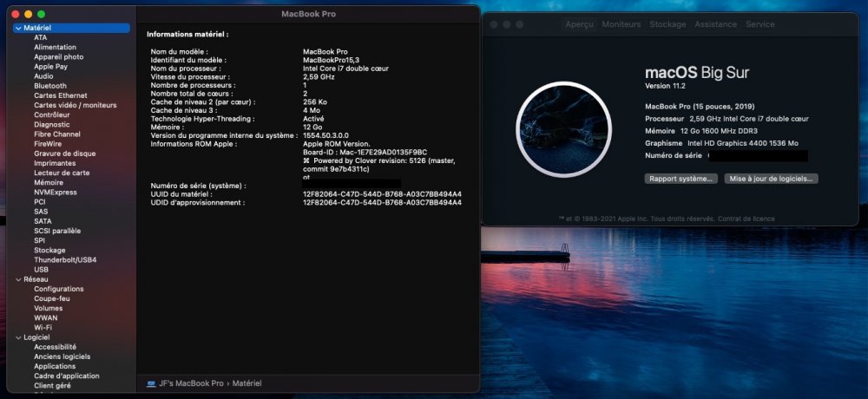Select SCSI parallèle in the sidebar
868x399 pixels.
[x=57, y=232]
